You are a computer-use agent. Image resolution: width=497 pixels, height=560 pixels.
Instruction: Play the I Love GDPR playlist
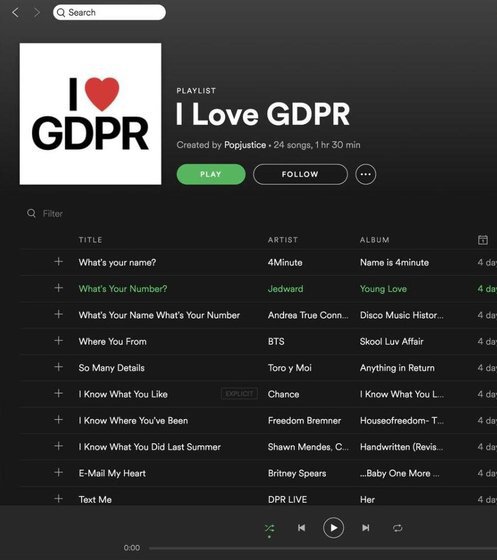click(x=211, y=174)
